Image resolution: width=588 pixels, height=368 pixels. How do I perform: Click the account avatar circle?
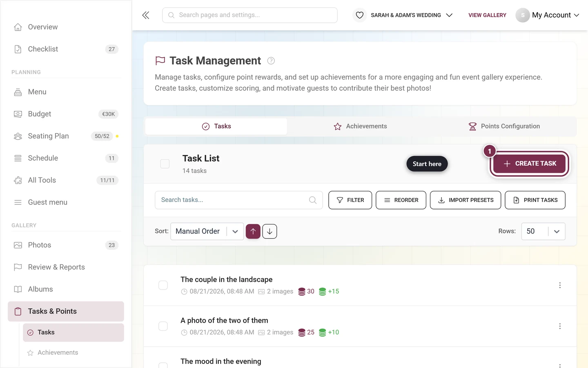click(x=523, y=15)
